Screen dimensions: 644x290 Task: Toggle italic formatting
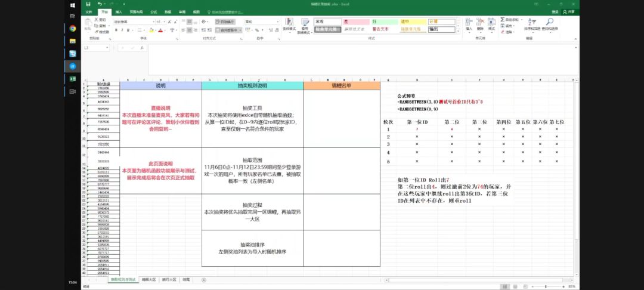(x=122, y=30)
